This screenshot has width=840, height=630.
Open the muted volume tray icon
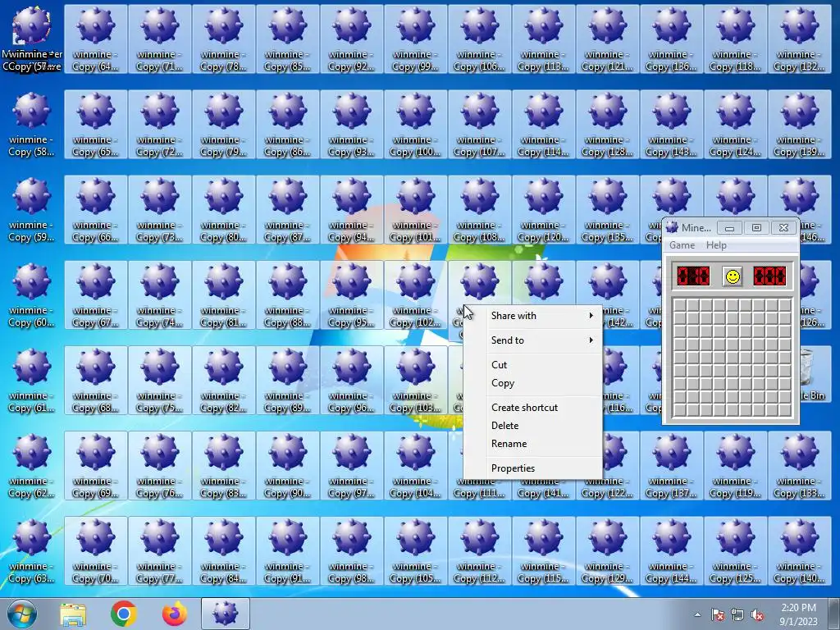point(757,615)
